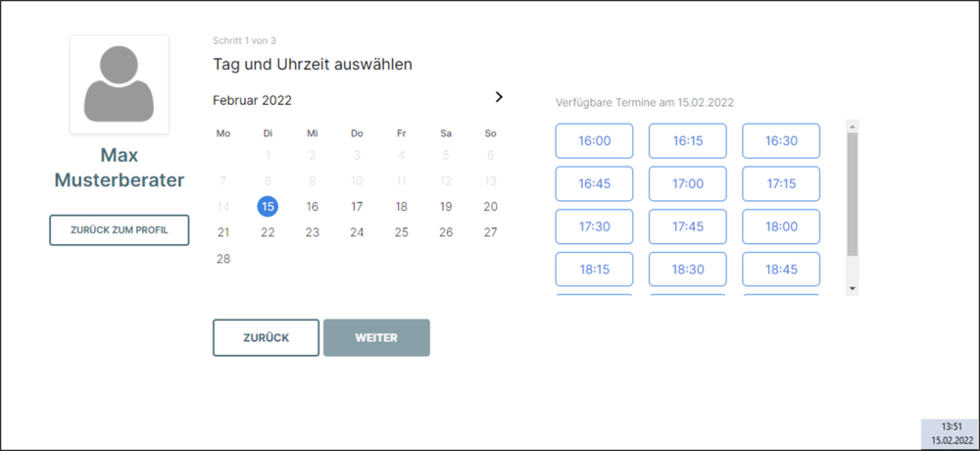Select the 18:00 appointment time
Image resolution: width=980 pixels, height=451 pixels.
781,226
